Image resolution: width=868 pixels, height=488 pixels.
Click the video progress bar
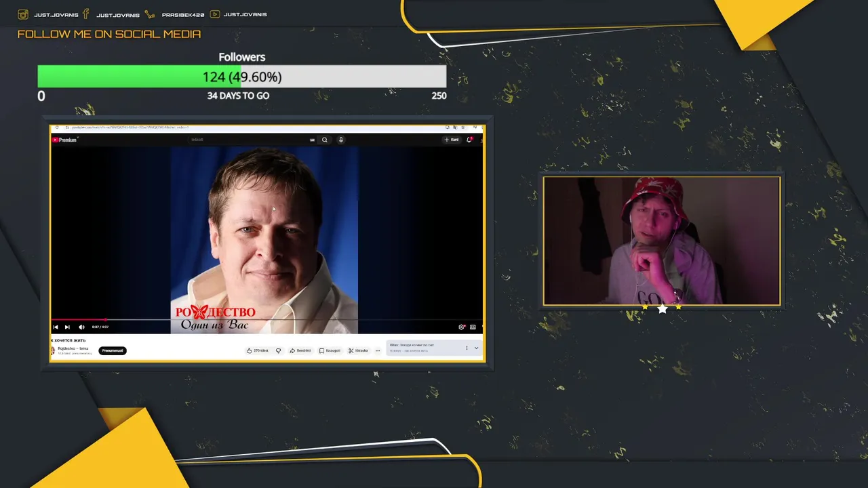(x=267, y=319)
